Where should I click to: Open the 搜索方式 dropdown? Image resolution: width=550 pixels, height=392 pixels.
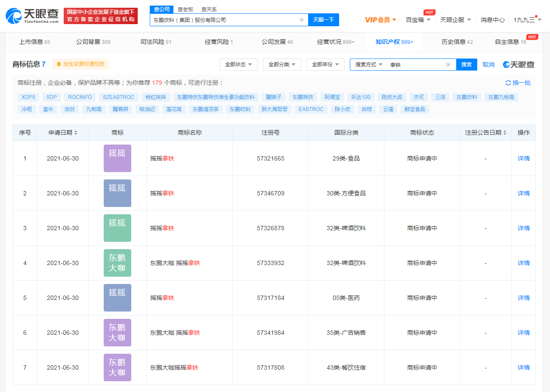(x=368, y=65)
